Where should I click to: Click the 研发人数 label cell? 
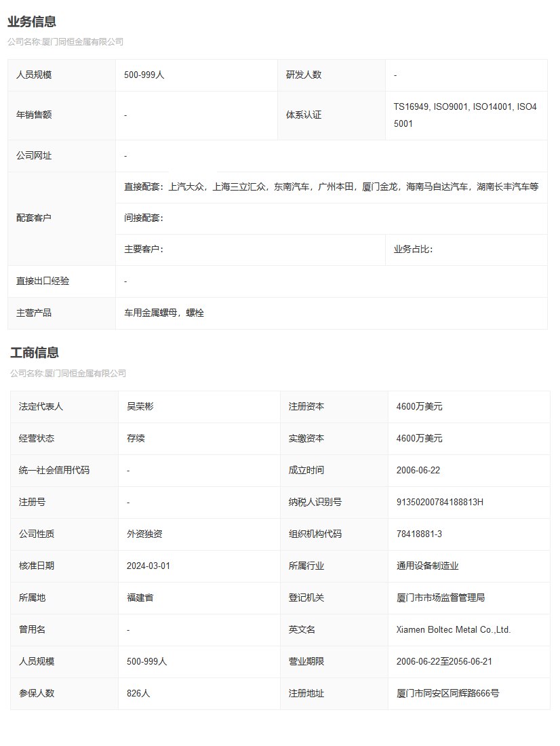[x=332, y=75]
